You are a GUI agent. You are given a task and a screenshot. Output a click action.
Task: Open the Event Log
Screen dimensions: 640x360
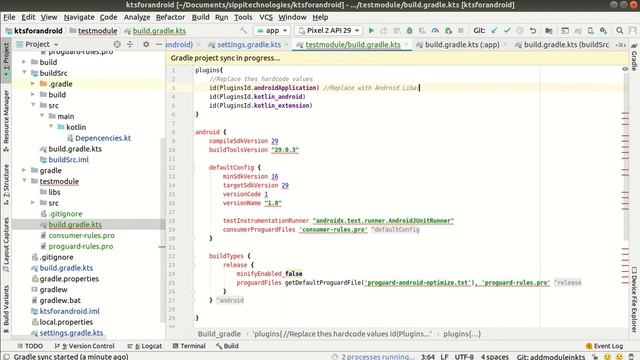tap(604, 346)
